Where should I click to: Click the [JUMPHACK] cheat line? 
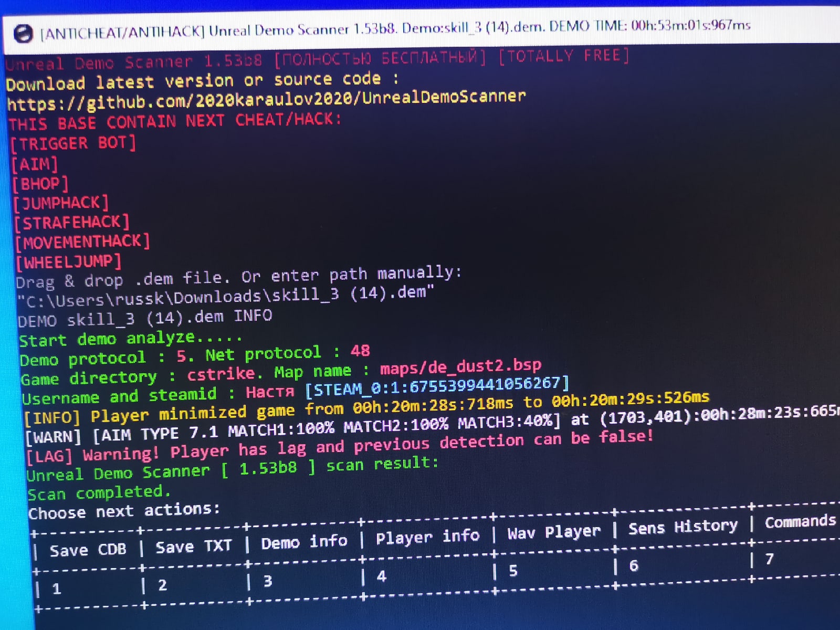coord(61,203)
